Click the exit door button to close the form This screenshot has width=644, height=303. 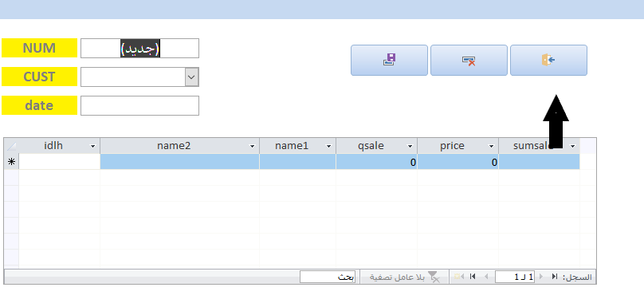(548, 60)
